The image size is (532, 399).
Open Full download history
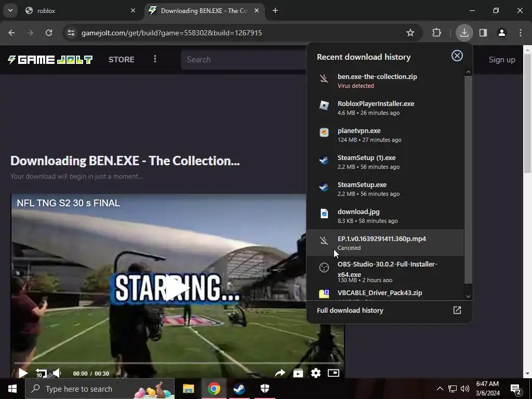pyautogui.click(x=389, y=311)
